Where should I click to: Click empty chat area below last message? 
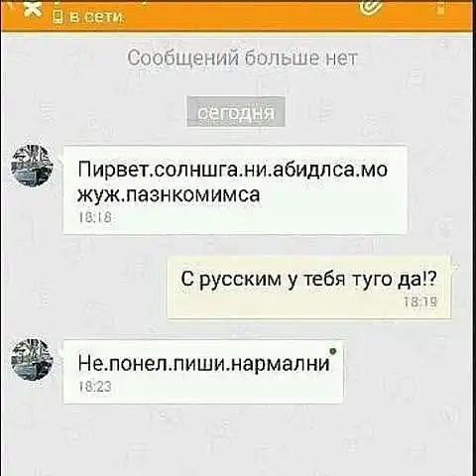tap(237, 439)
